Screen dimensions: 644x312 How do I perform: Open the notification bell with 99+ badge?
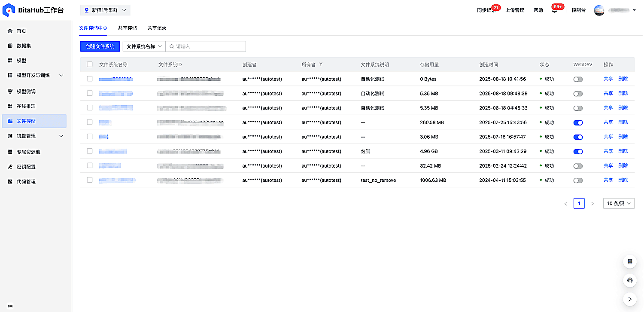(x=554, y=10)
